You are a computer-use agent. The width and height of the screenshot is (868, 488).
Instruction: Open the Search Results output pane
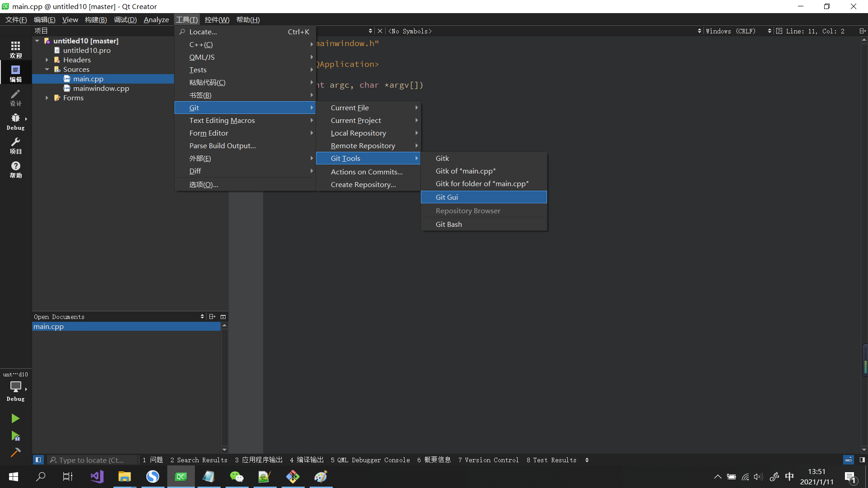(199, 460)
